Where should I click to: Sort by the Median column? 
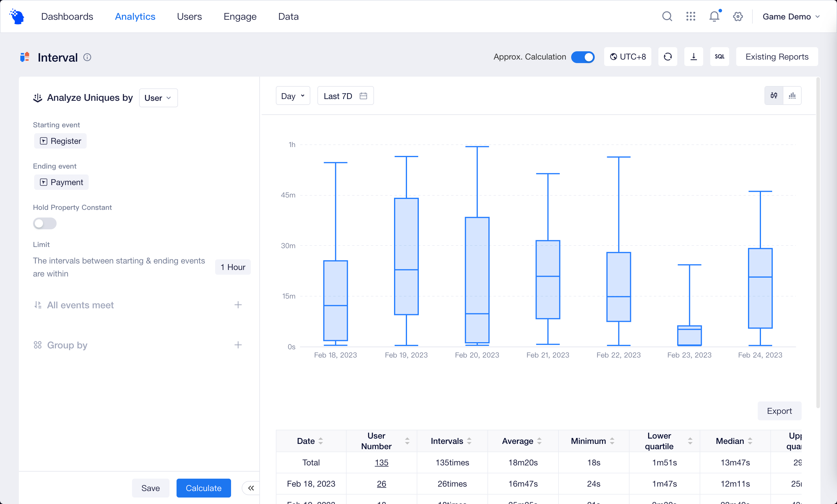tap(750, 441)
